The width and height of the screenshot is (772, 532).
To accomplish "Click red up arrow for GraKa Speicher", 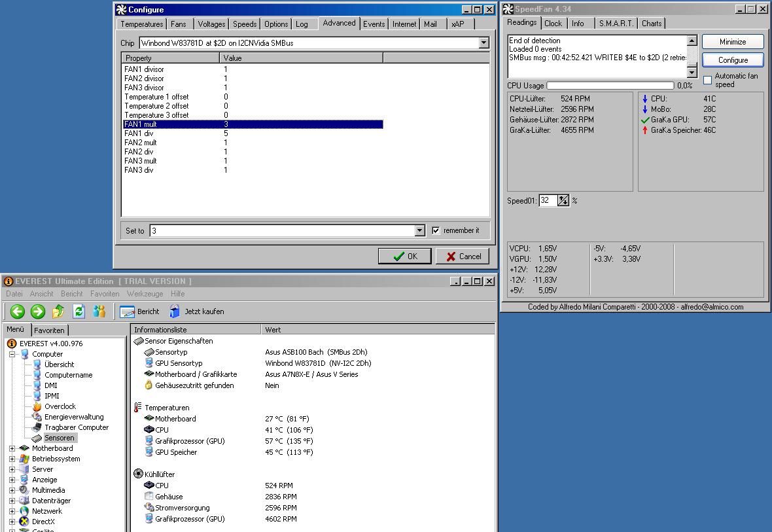I will (645, 130).
